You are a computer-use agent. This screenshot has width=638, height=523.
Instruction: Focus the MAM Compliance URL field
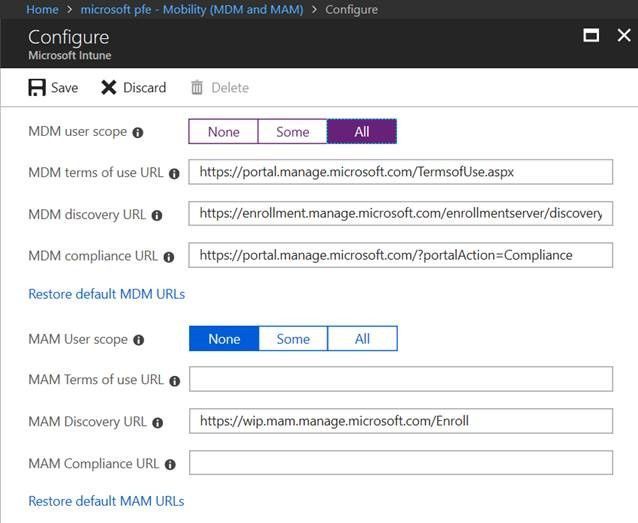[401, 462]
